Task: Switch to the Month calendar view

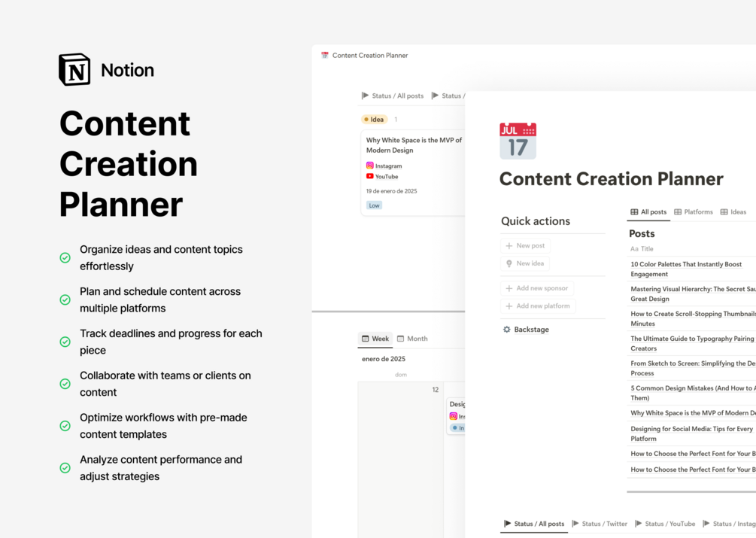Action: [x=412, y=339]
